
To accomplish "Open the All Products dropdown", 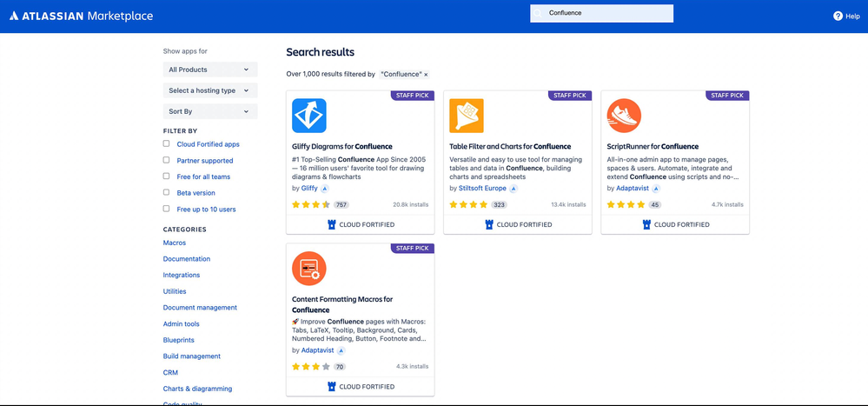I will tap(210, 70).
